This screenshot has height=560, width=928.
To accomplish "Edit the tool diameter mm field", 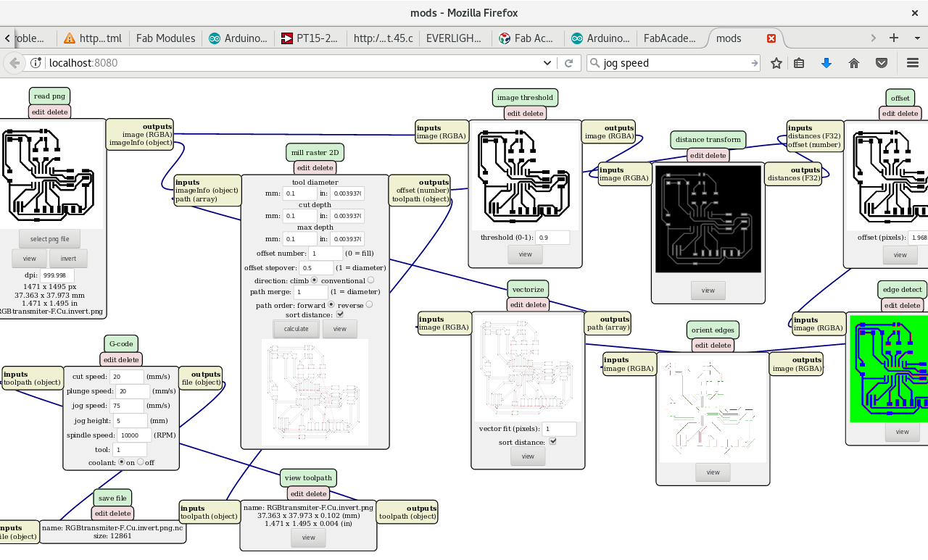I will tap(301, 193).
